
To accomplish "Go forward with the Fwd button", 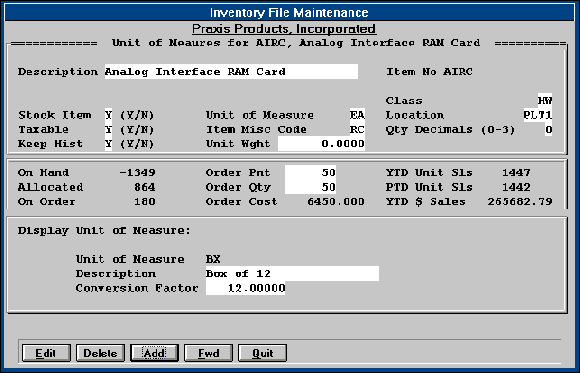I will tap(208, 353).
